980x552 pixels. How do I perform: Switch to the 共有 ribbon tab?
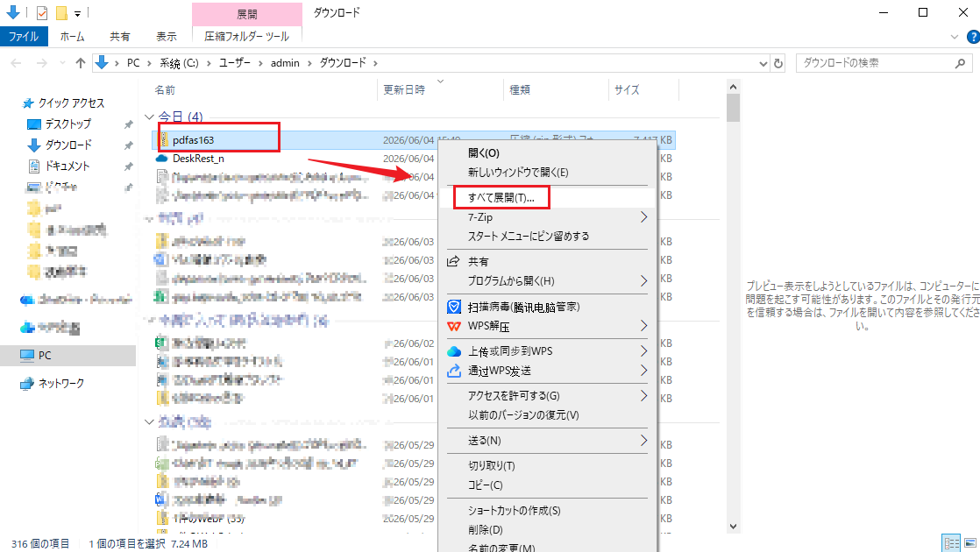coord(120,36)
